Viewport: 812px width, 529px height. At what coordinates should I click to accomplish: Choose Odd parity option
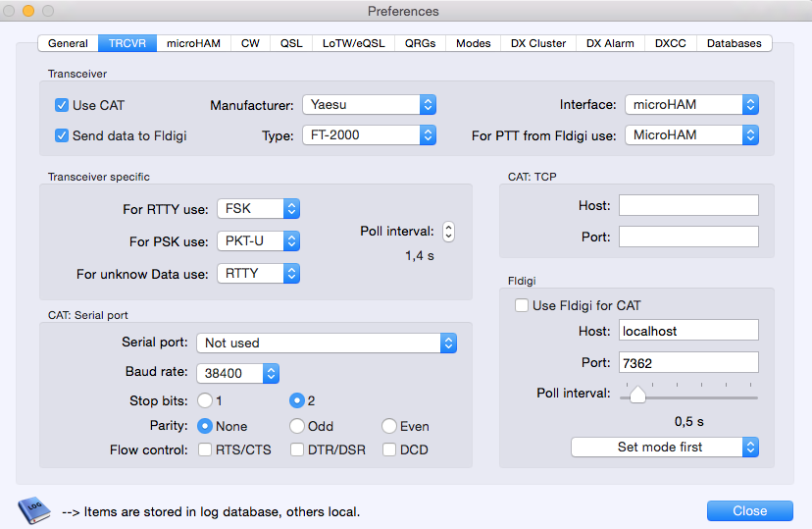[x=296, y=426]
